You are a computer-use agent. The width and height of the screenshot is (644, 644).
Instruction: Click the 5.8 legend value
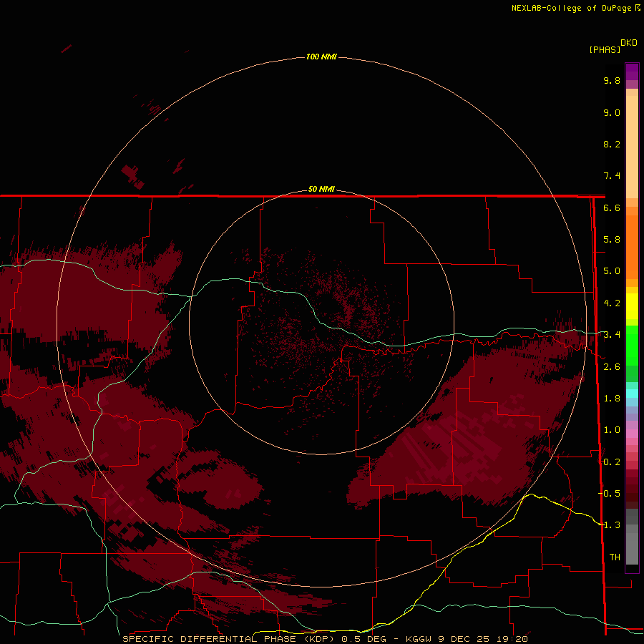(612, 240)
